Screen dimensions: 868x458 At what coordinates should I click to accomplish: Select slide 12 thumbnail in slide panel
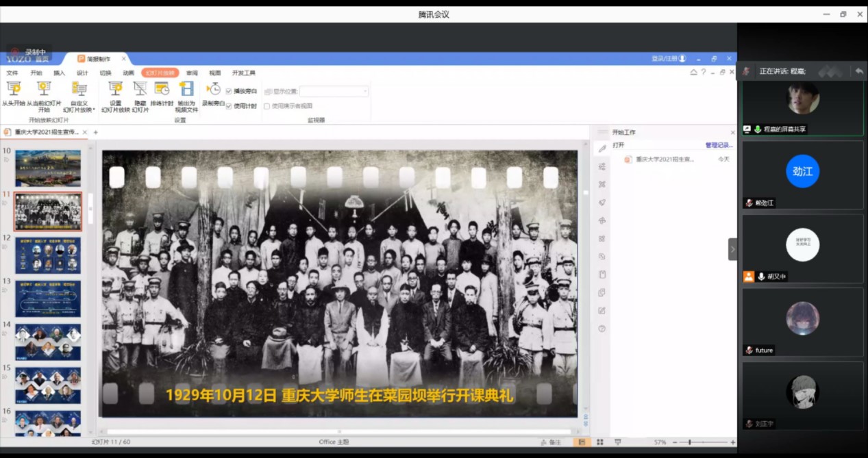(x=48, y=255)
